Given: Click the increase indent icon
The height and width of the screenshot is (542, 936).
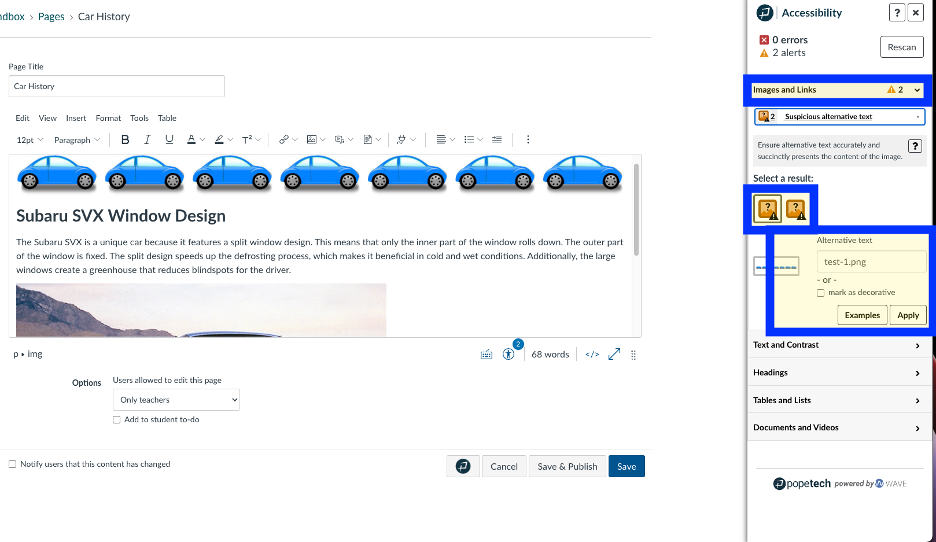Looking at the screenshot, I should click(497, 140).
